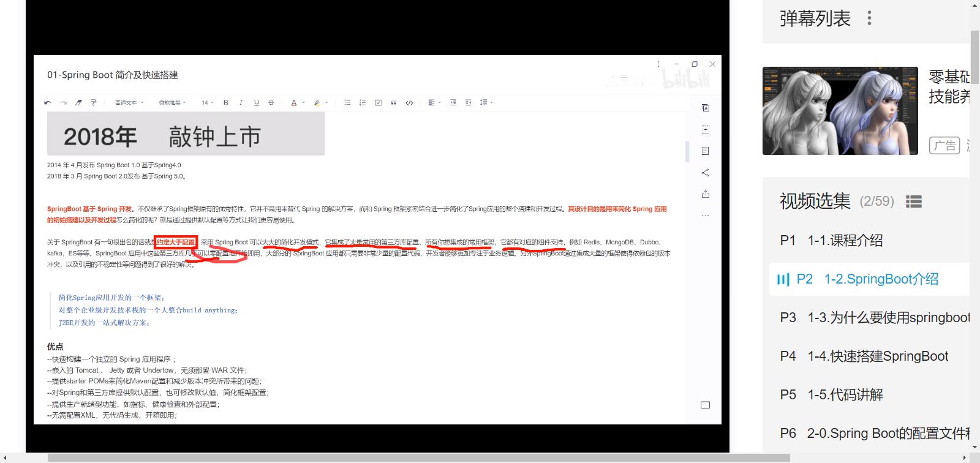Image resolution: width=980 pixels, height=463 pixels.
Task: Apply the highlight color marker icon
Action: (x=317, y=103)
